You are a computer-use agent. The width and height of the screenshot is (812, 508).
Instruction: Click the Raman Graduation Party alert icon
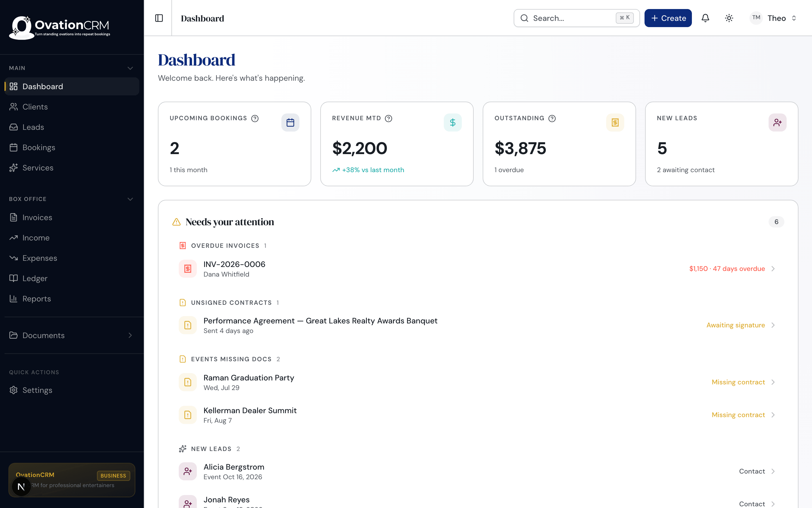(x=188, y=382)
